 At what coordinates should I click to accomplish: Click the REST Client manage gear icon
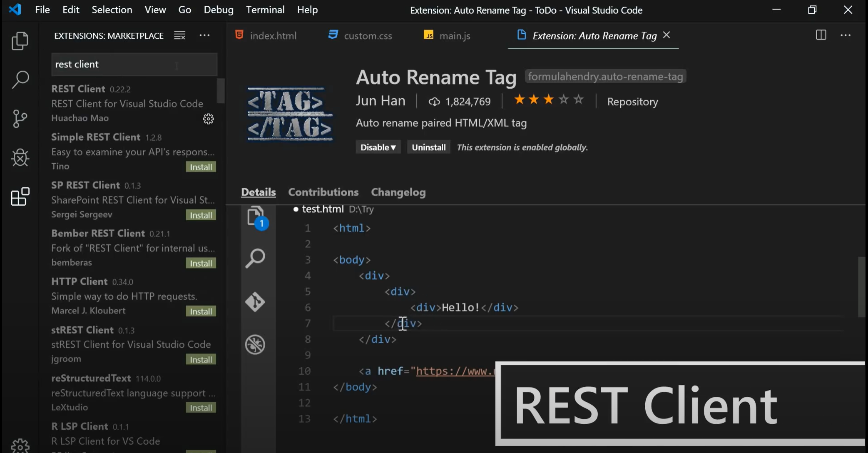208,119
